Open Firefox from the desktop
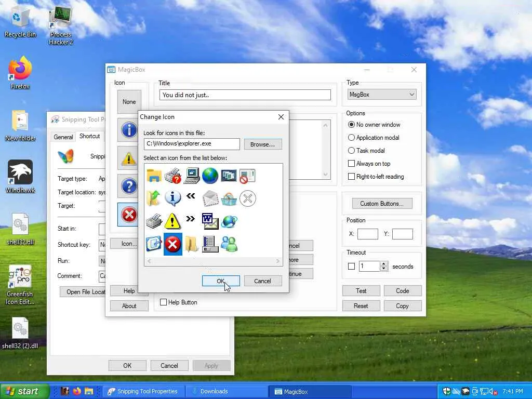532x399 pixels. tap(20, 73)
